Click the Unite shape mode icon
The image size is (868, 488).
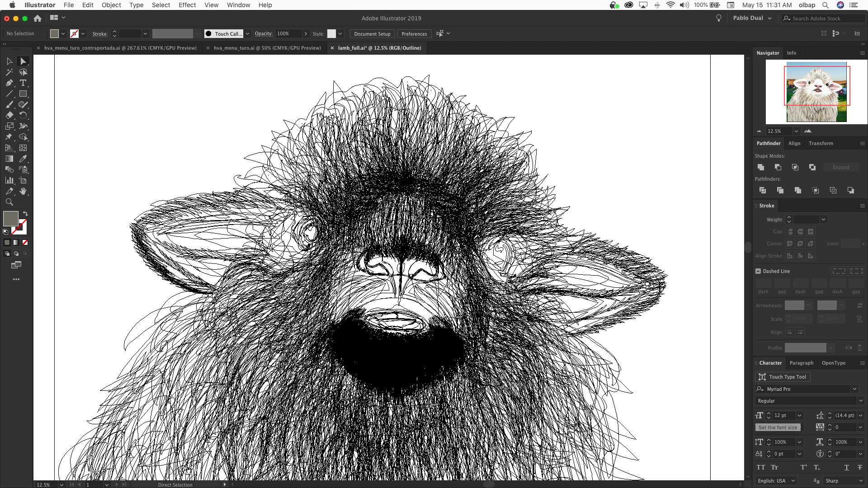(761, 167)
